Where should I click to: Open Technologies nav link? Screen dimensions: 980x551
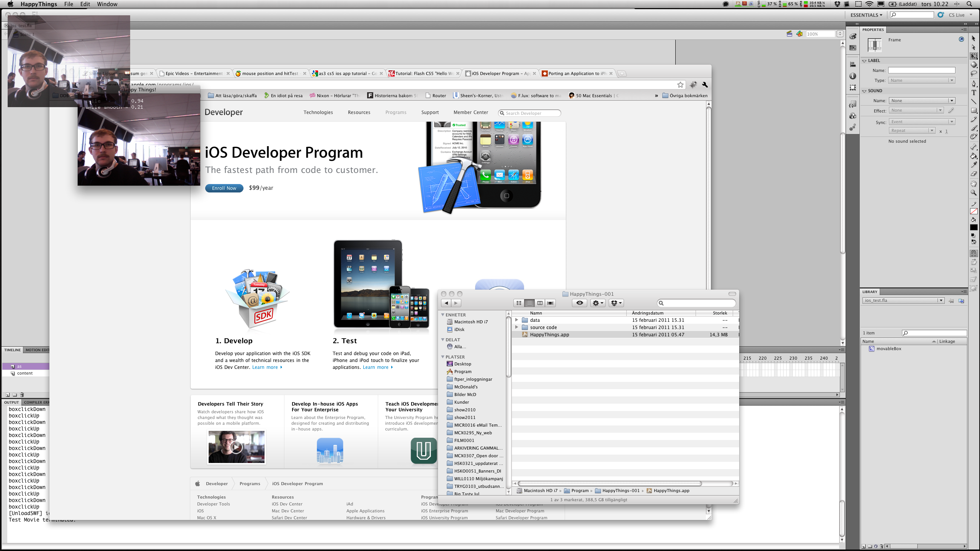pos(318,112)
